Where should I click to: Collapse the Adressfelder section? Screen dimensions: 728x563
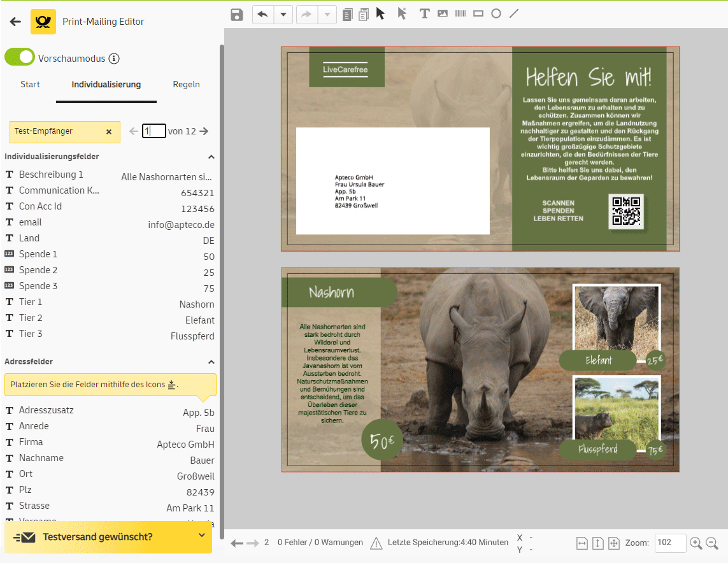click(x=211, y=362)
